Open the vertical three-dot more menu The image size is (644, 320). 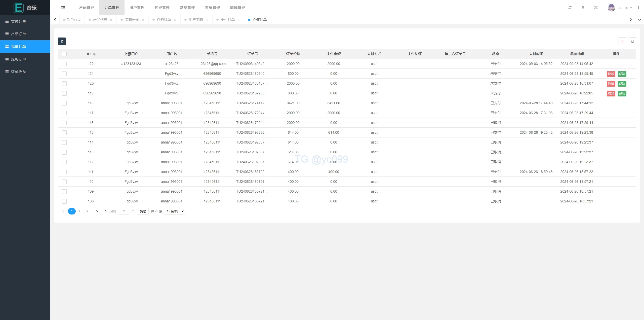(638, 8)
